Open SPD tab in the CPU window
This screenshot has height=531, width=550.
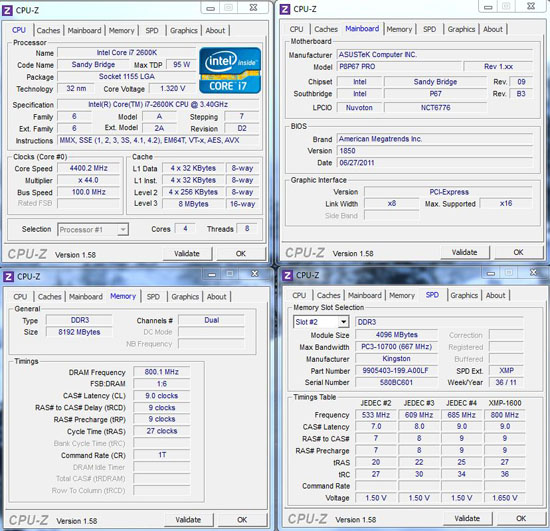pos(152,31)
